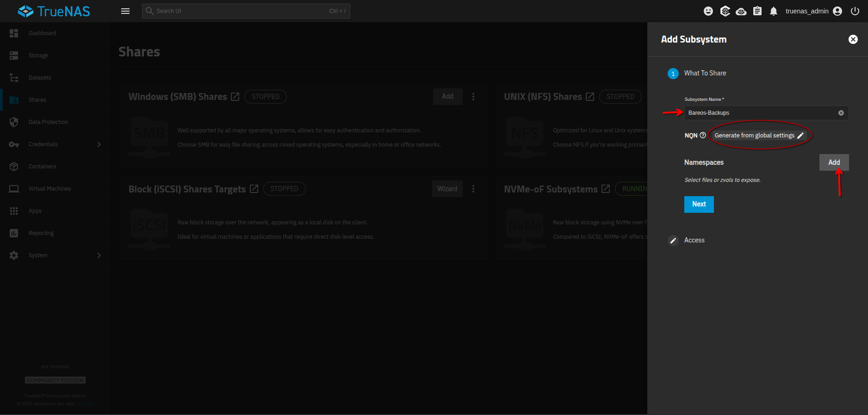
Task: Open the TrueNAS Connect cloud icon
Action: point(741,11)
